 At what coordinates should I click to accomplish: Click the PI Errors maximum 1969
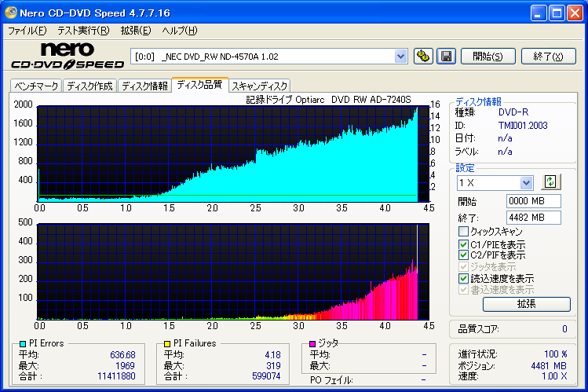tap(125, 365)
